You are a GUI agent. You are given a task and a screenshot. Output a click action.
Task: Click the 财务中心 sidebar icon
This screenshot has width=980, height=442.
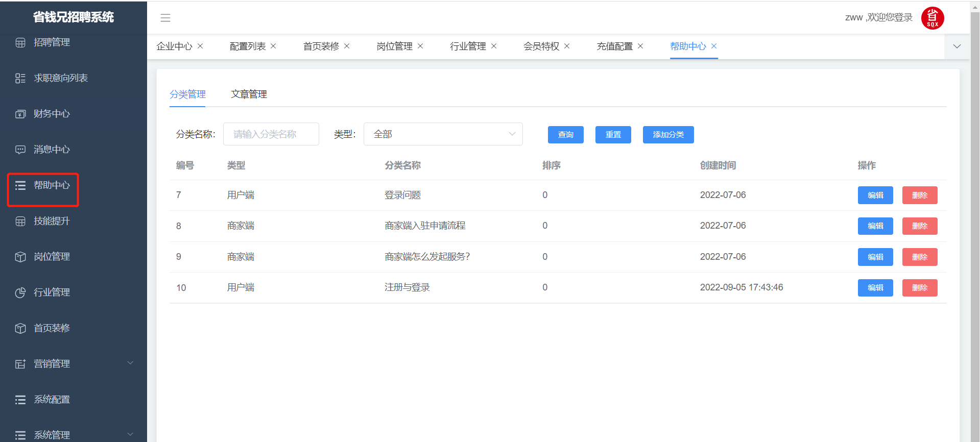pyautogui.click(x=20, y=114)
